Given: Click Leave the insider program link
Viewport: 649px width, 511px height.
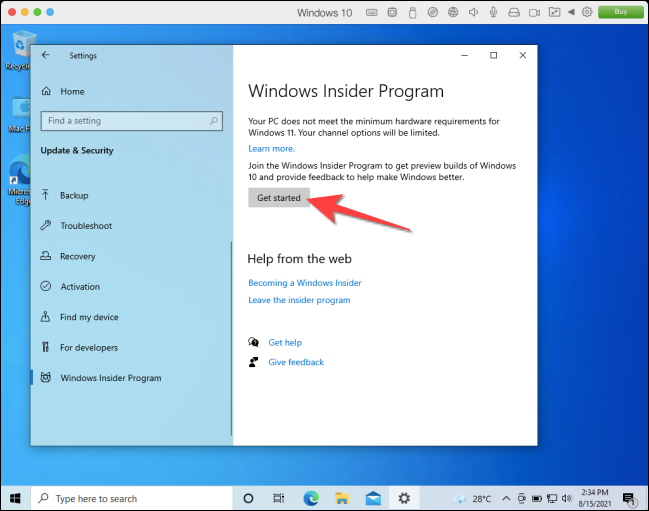Looking at the screenshot, I should coord(299,300).
